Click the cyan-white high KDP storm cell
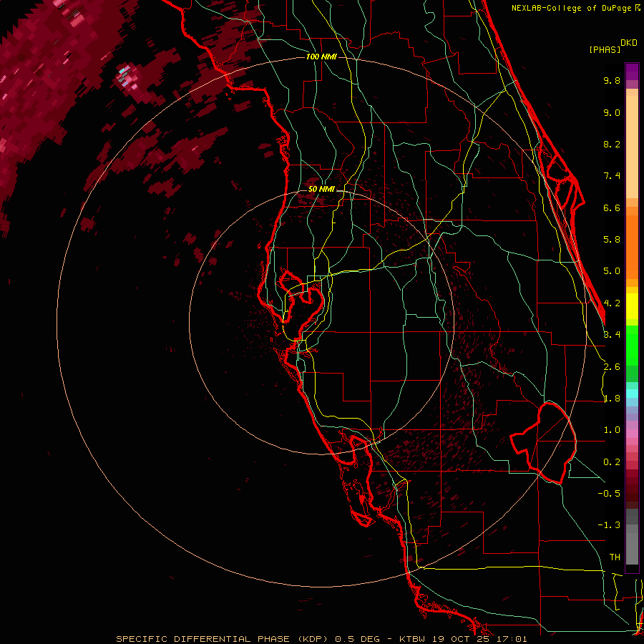The height and width of the screenshot is (644, 644). point(127,77)
